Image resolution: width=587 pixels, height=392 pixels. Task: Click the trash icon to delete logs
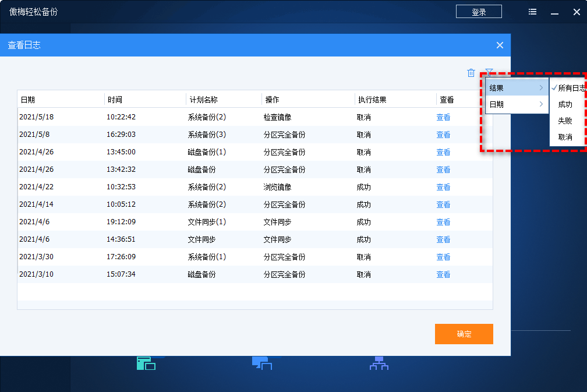coord(471,73)
